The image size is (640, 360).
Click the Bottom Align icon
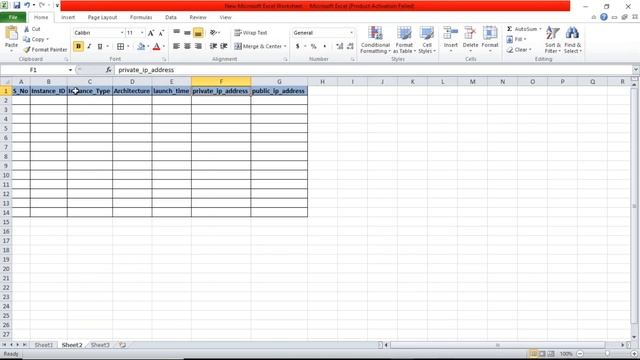pyautogui.click(x=198, y=33)
